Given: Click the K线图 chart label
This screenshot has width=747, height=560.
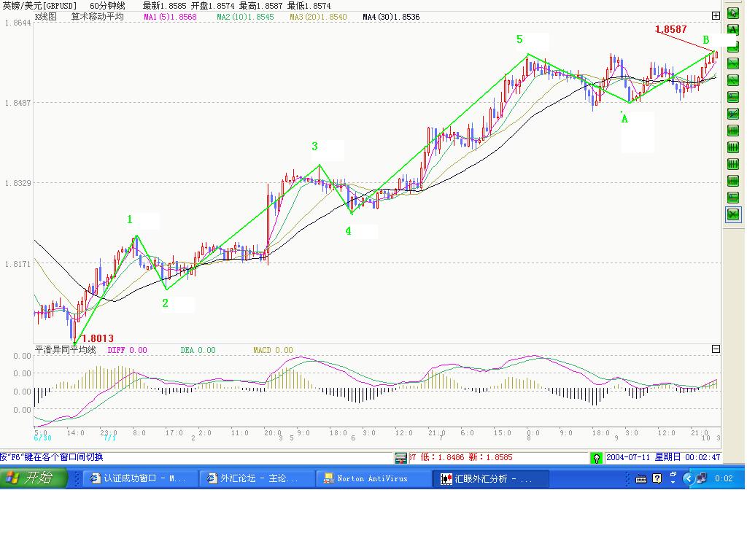Looking at the screenshot, I should pyautogui.click(x=46, y=17).
